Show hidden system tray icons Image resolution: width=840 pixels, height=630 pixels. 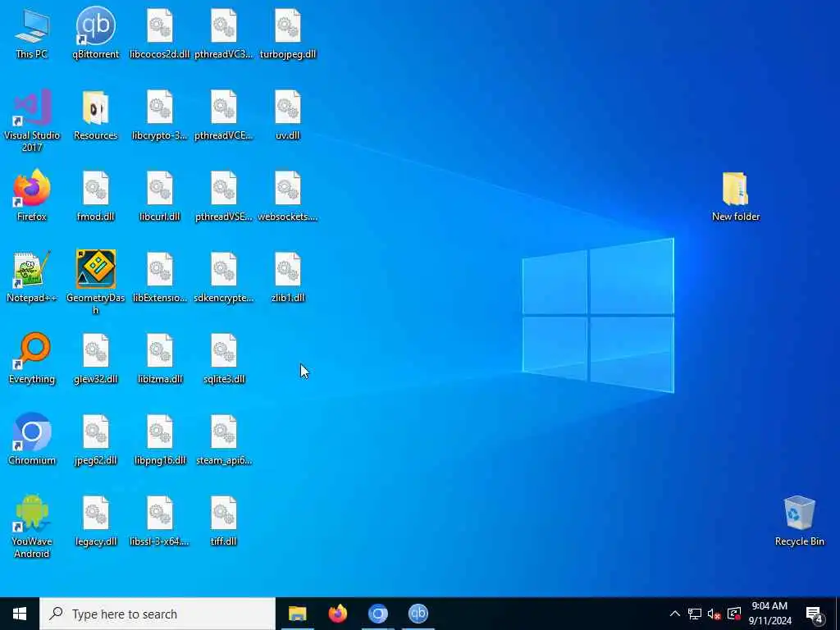675,614
